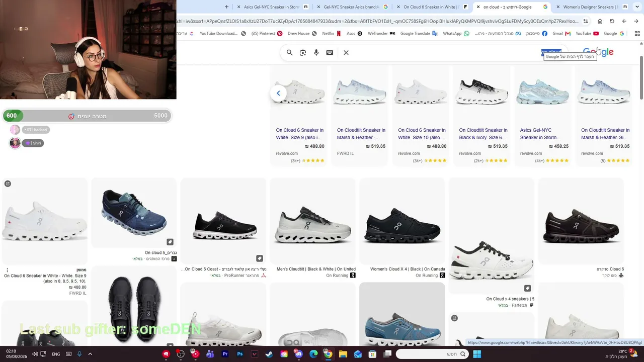Viewport: 644px width, 362px height.
Task: Click the Windows taskbar search box
Action: pyautogui.click(x=432, y=354)
